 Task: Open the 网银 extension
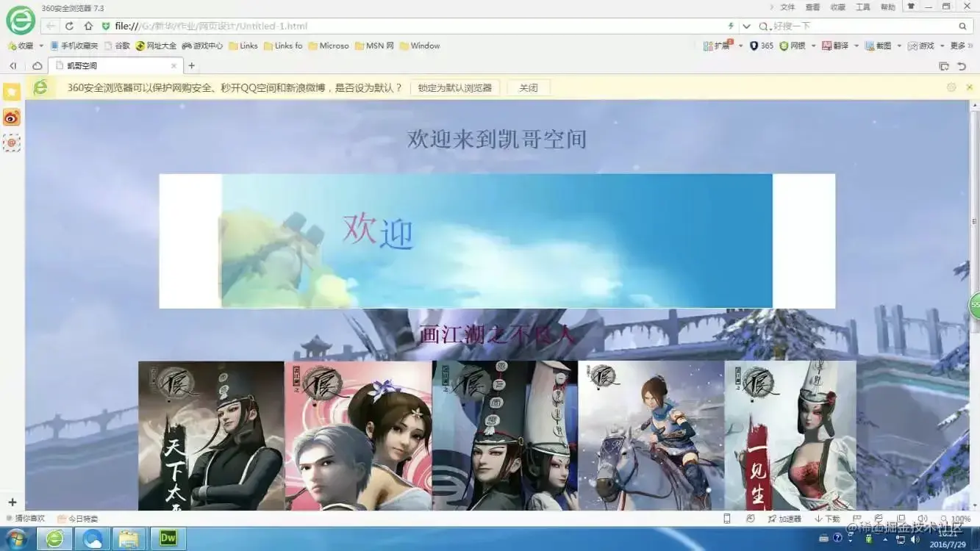[793, 46]
